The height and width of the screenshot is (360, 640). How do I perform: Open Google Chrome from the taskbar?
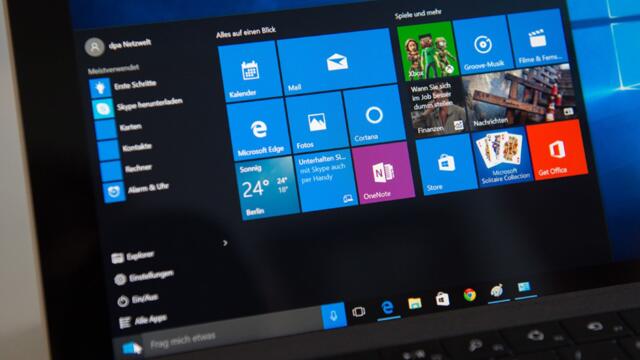click(470, 294)
